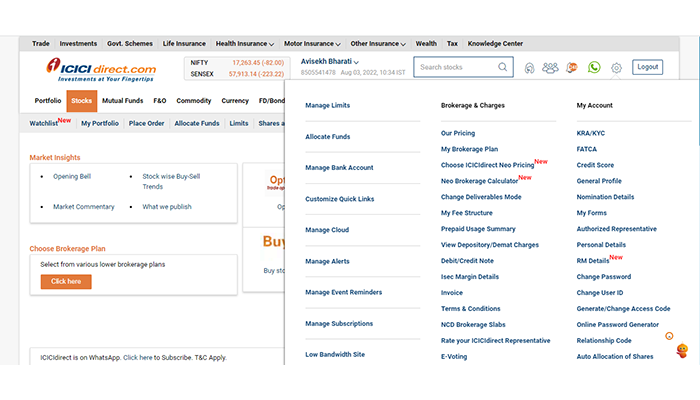
Task: Click in the Search stocks field
Action: coord(455,68)
